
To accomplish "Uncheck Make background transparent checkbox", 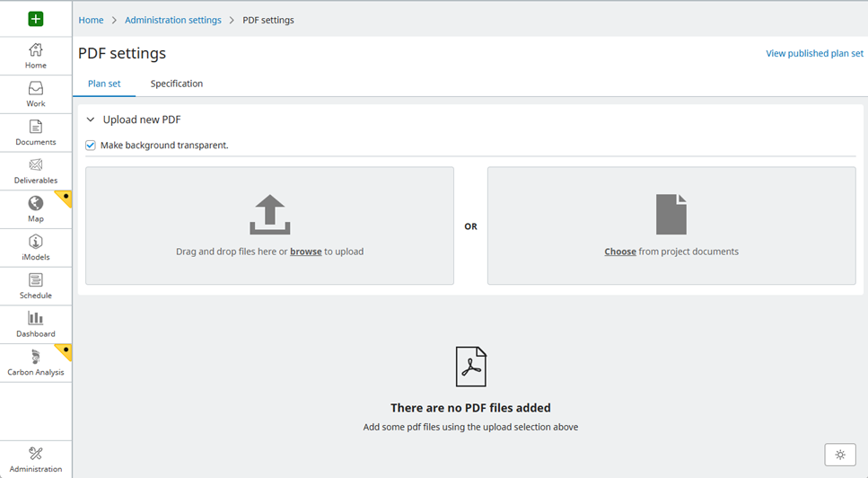I will [x=91, y=146].
